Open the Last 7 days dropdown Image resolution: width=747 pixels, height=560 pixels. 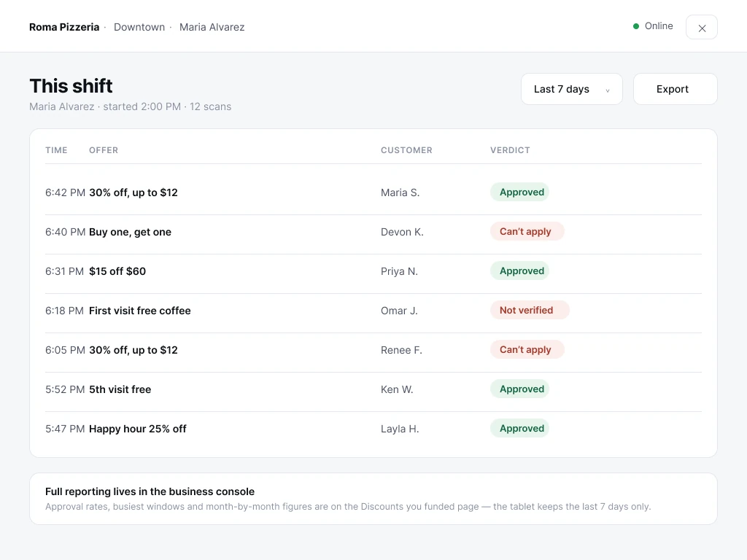[572, 89]
